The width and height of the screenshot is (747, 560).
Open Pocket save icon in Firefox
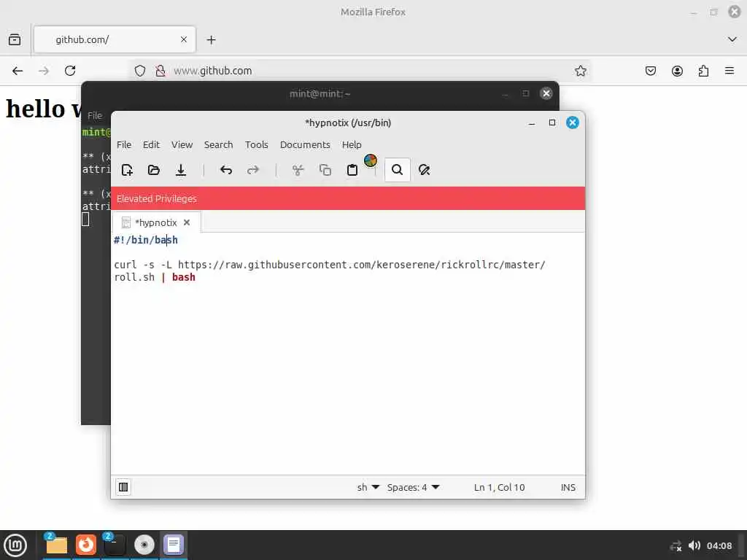(651, 71)
